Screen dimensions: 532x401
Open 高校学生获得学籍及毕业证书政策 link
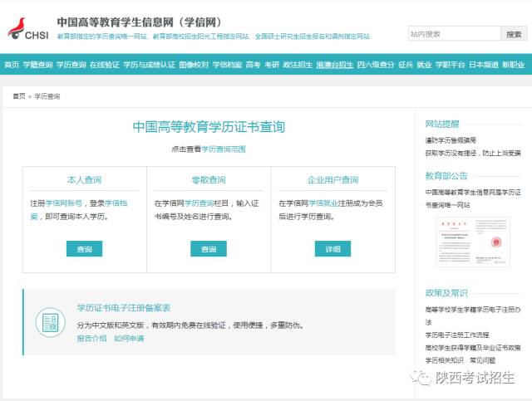(473, 347)
